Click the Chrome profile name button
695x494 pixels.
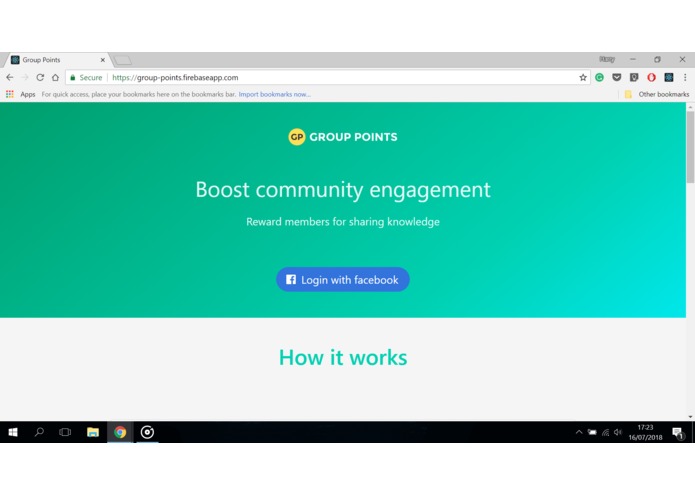pos(607,59)
